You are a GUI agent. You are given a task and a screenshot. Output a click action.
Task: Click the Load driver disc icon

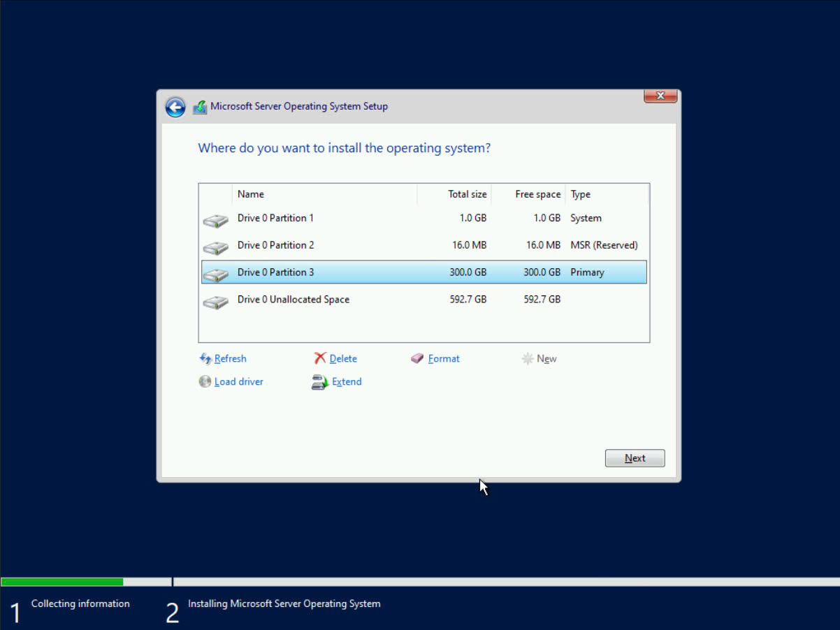[x=205, y=381]
